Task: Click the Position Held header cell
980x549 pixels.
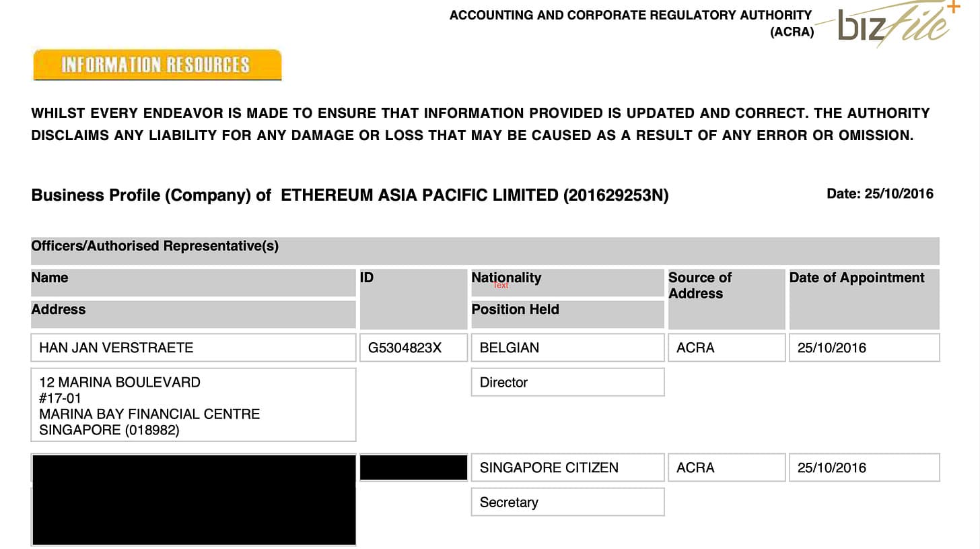Action: (567, 314)
